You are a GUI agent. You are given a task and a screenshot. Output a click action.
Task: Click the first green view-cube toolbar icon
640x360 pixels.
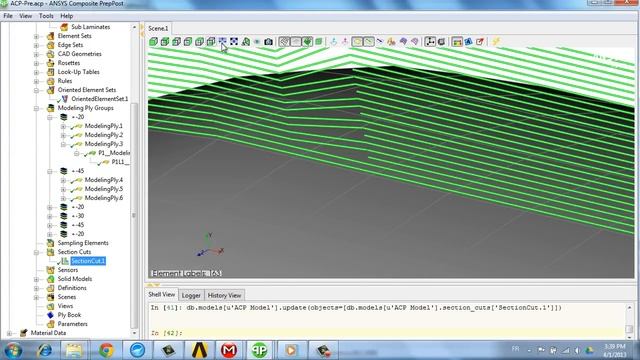pos(153,41)
